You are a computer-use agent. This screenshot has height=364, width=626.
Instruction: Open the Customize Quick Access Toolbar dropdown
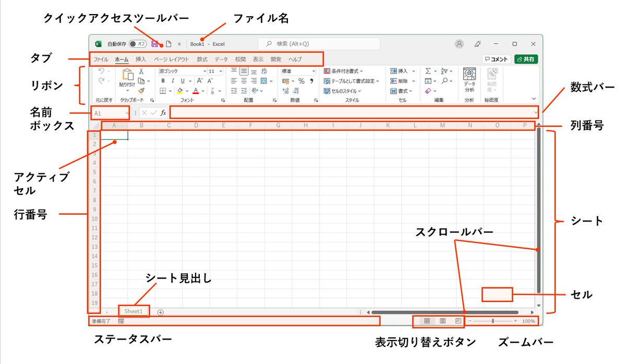pyautogui.click(x=179, y=44)
